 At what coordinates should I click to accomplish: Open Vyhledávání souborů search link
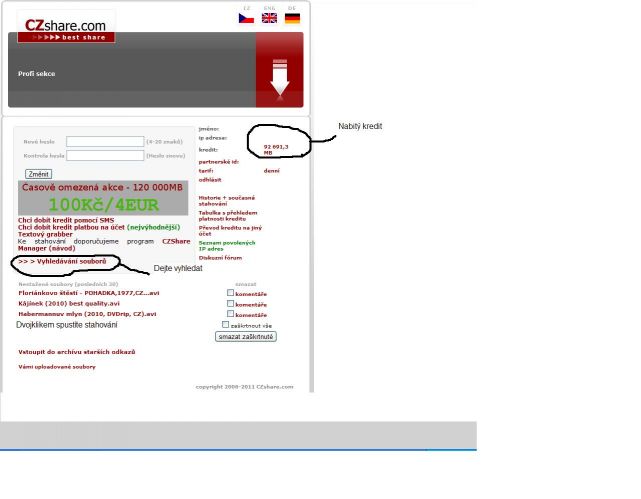(62, 261)
